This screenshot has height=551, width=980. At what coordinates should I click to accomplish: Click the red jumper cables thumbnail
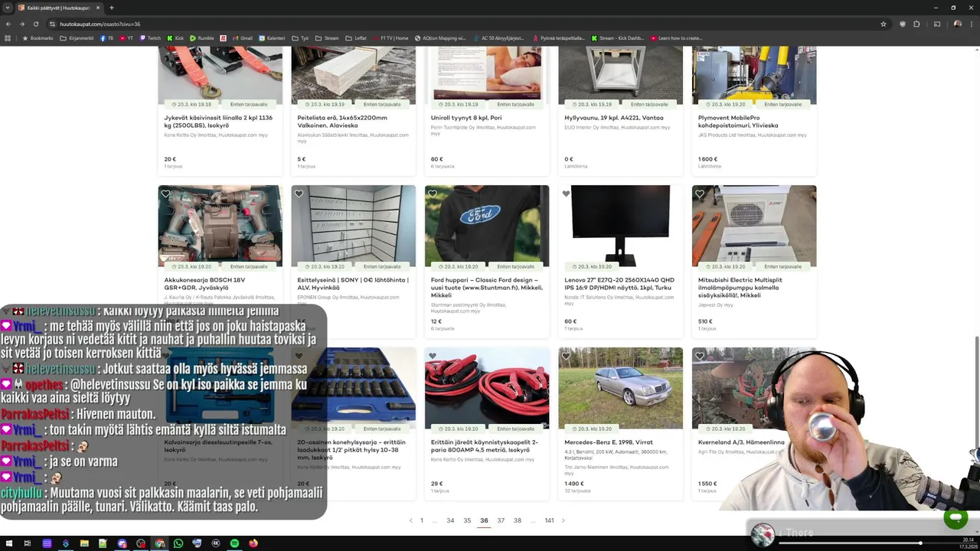click(x=487, y=388)
